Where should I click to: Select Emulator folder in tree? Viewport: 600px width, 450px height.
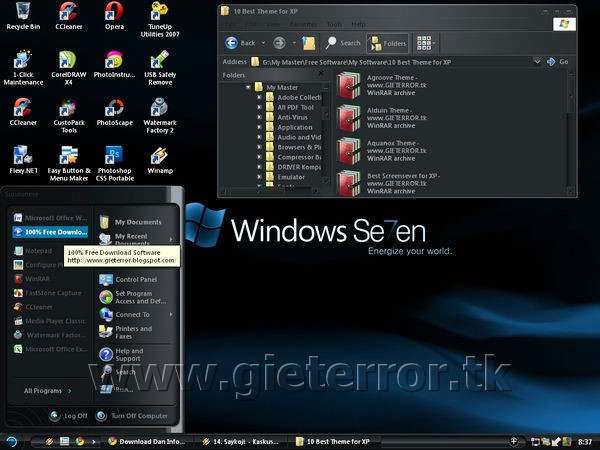285,177
